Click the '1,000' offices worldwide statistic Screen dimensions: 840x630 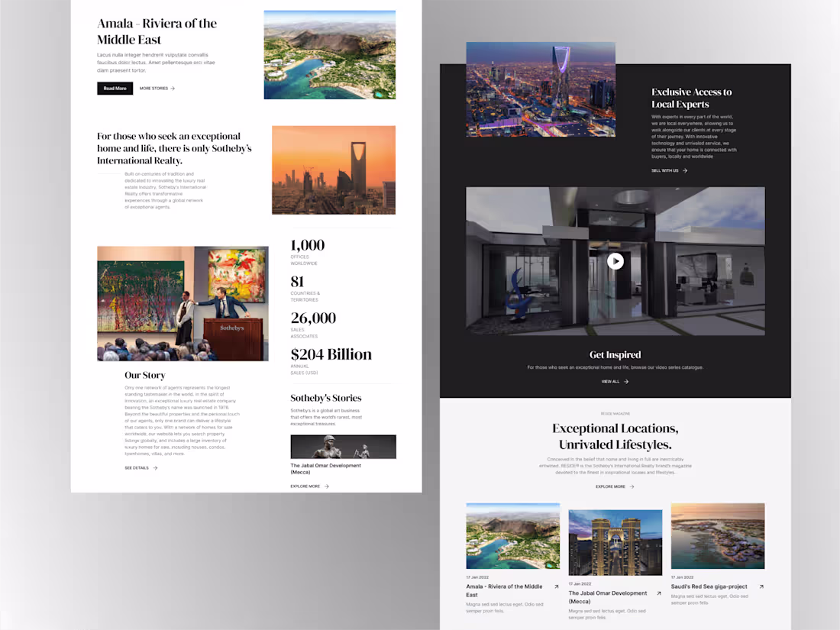[x=308, y=245]
